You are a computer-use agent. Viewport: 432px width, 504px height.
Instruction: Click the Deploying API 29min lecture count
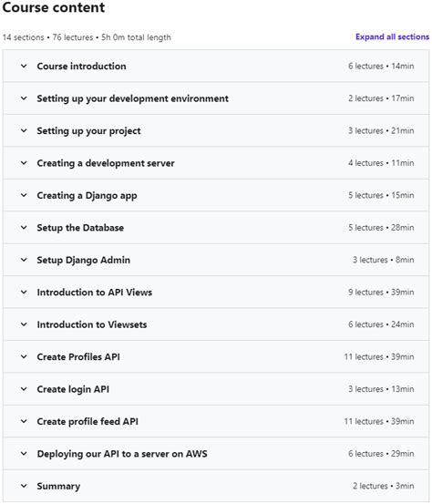[381, 454]
